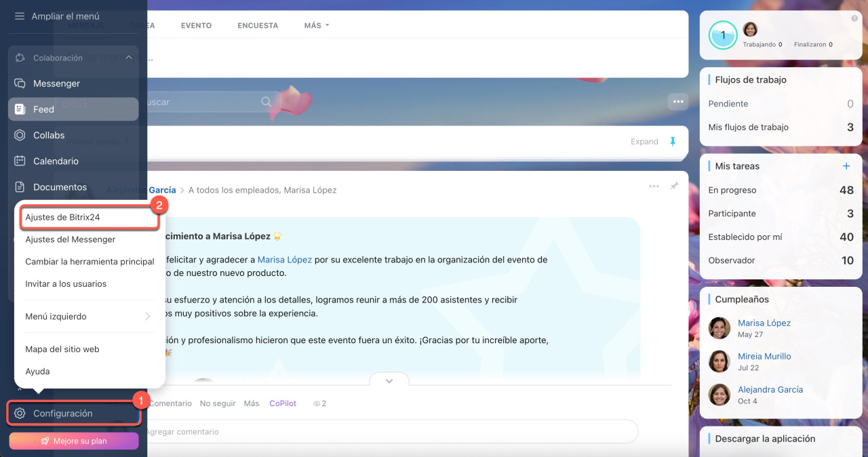Select Ajustes del Messenger menu item

point(71,239)
